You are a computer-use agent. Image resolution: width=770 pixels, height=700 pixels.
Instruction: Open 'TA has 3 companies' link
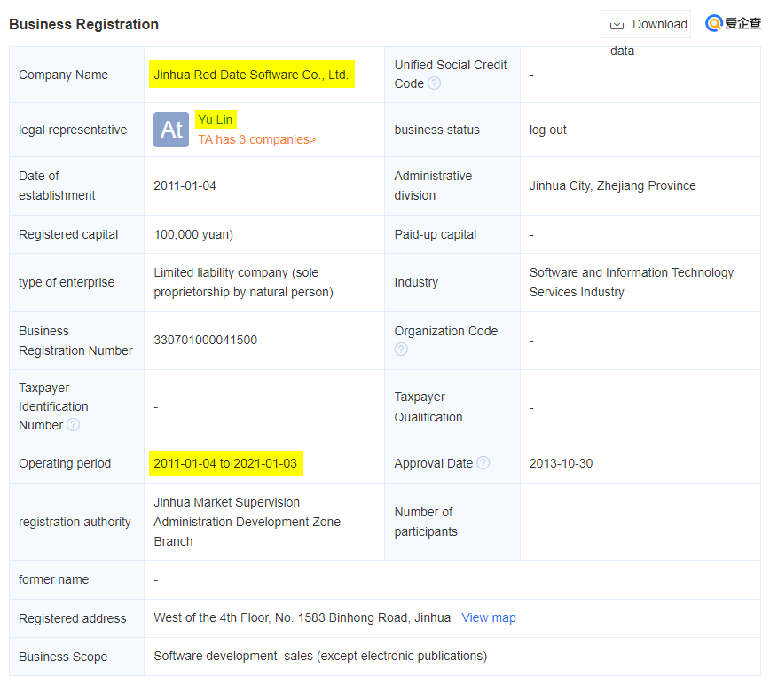(x=256, y=139)
